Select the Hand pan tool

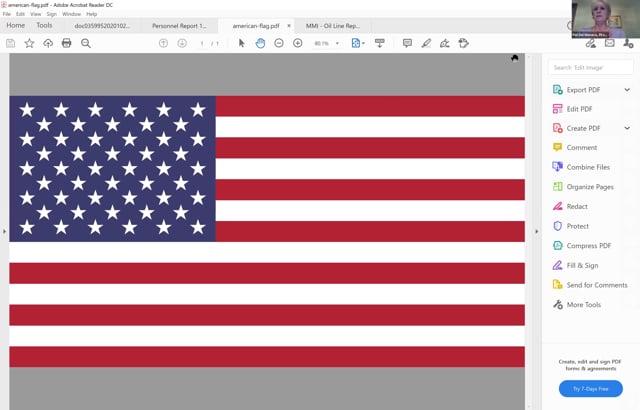click(260, 43)
